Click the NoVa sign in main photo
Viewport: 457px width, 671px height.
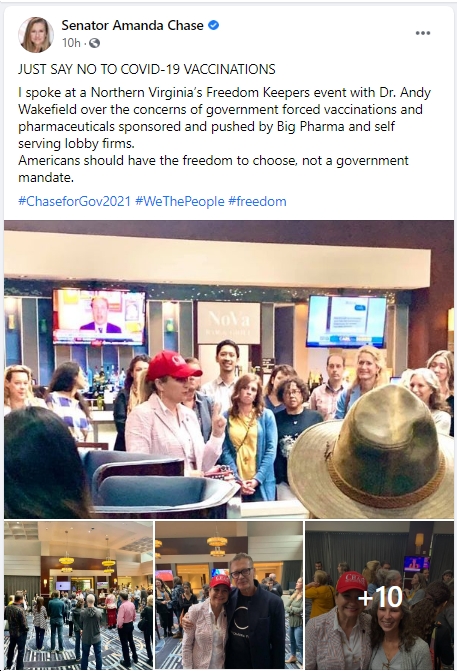(x=229, y=323)
